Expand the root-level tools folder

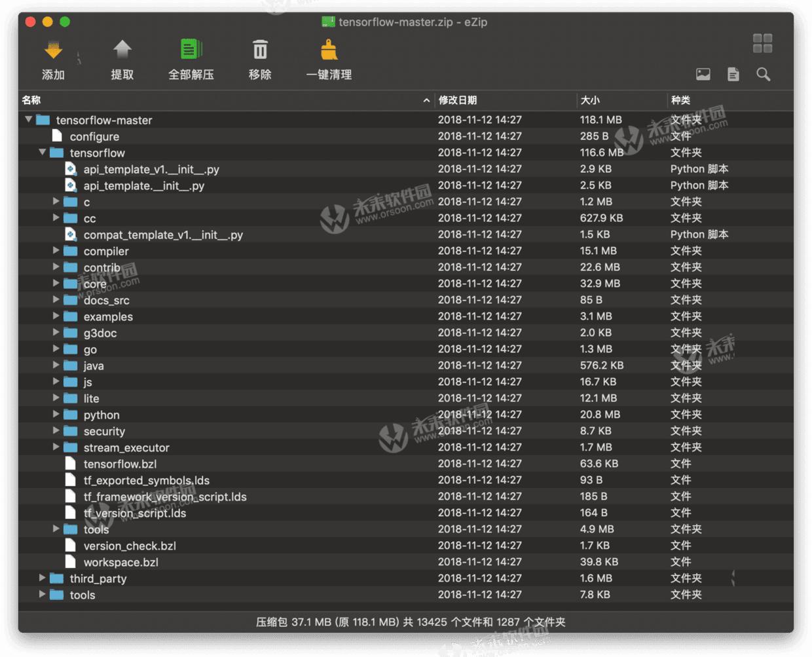tap(43, 594)
